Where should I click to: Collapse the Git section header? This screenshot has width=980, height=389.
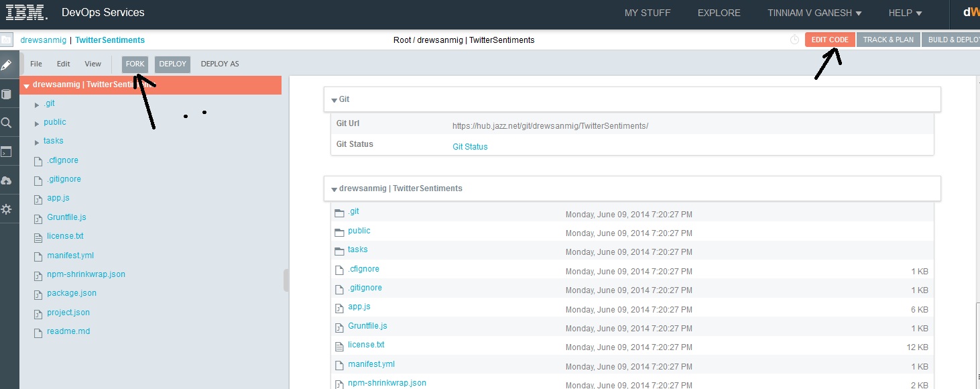334,100
